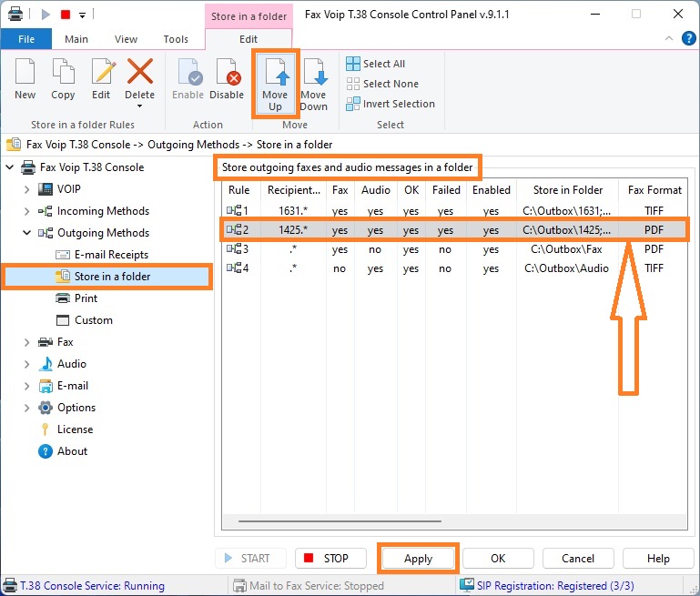
Task: Click the Copy rule icon
Action: coord(63,71)
